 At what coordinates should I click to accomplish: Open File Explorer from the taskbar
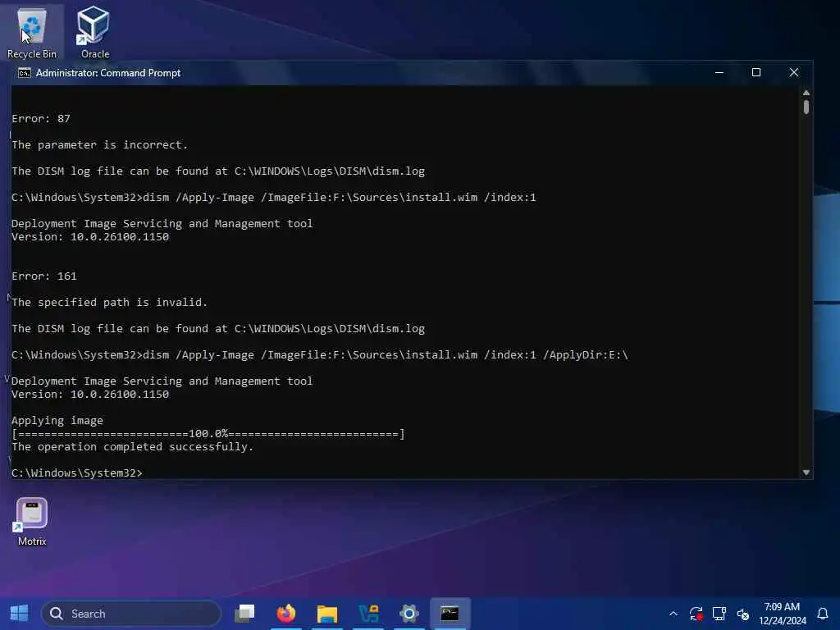(326, 614)
